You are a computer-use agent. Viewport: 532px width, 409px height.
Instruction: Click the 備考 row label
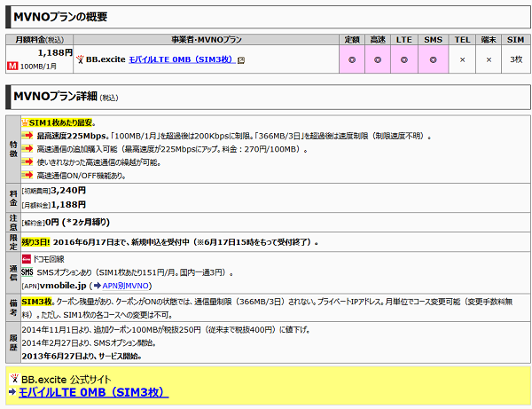[13, 308]
